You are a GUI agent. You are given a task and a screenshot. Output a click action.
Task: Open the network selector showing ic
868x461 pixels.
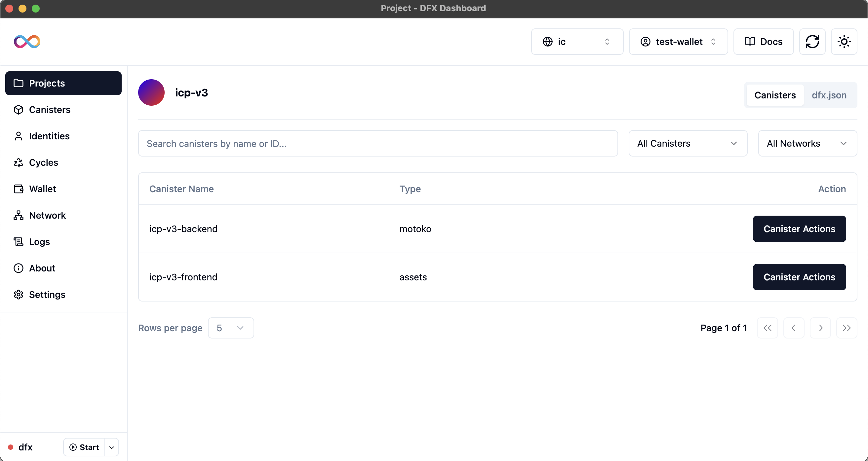coord(577,41)
